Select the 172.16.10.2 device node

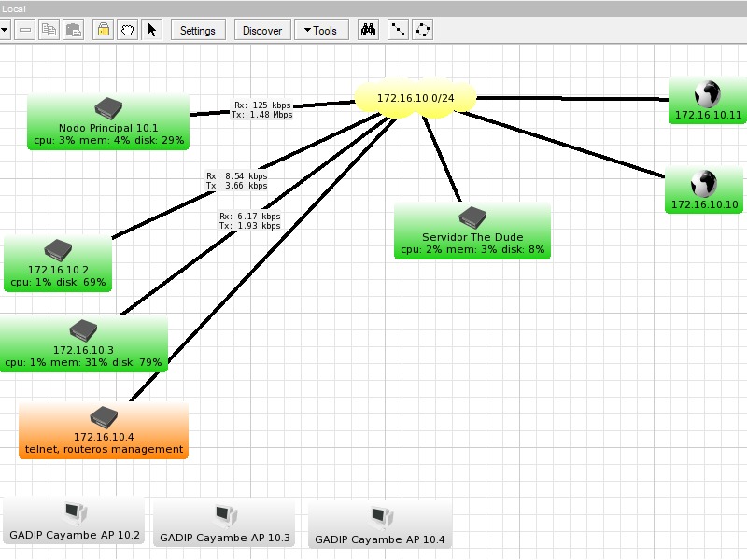58,263
